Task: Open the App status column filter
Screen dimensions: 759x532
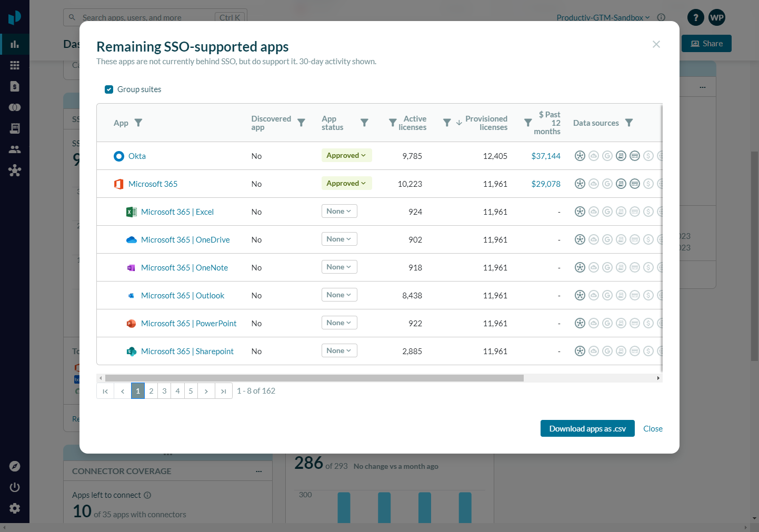Action: tap(364, 123)
